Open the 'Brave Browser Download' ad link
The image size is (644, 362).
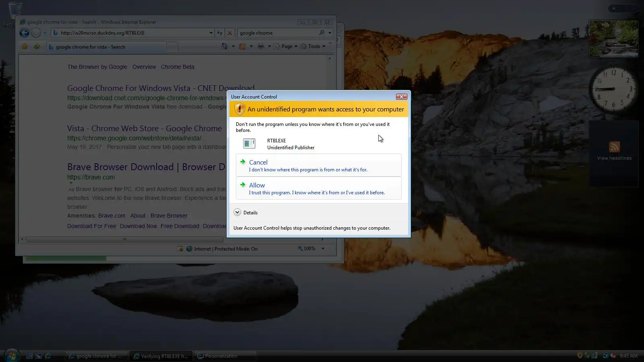coord(147,167)
